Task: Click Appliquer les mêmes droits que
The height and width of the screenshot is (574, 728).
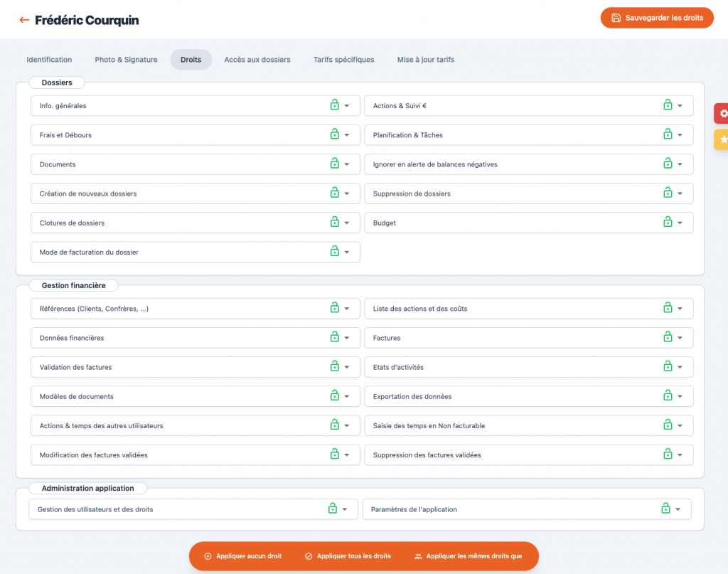Action: pos(468,556)
